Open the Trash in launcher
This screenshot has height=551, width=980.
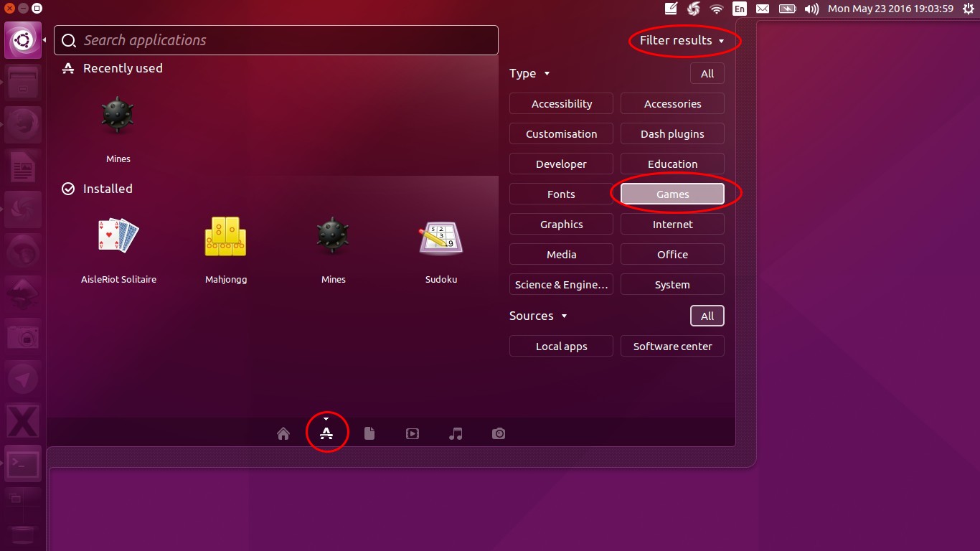click(23, 534)
